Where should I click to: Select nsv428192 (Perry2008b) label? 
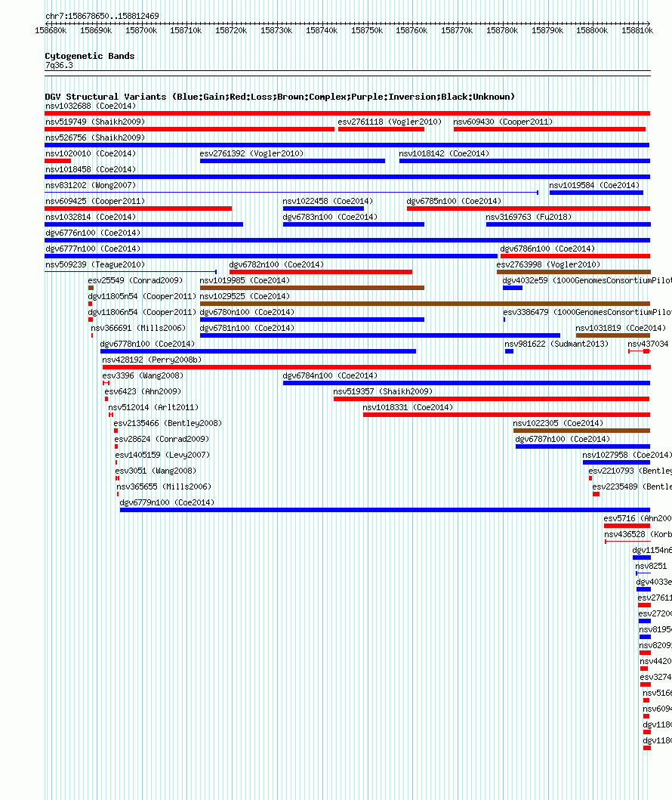click(x=152, y=359)
